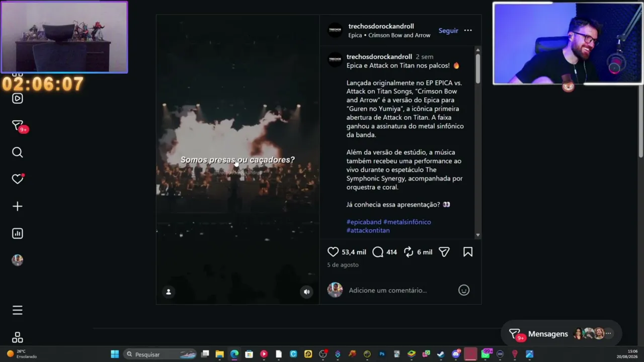
Task: Click the caption scroll down arrow
Action: coord(477,235)
